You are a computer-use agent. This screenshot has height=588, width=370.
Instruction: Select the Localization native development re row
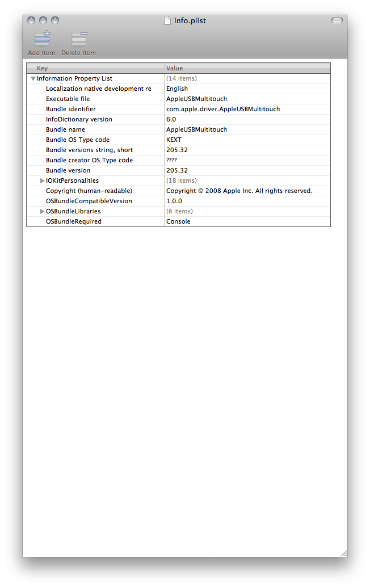pyautogui.click(x=178, y=89)
